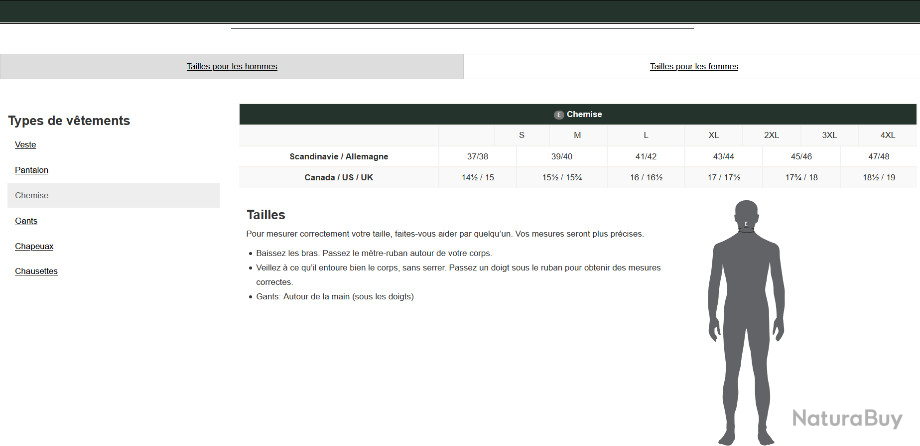Viewport: 920px width, 446px height.
Task: Switch to Tailles pour les hommes tab
Action: [231, 67]
